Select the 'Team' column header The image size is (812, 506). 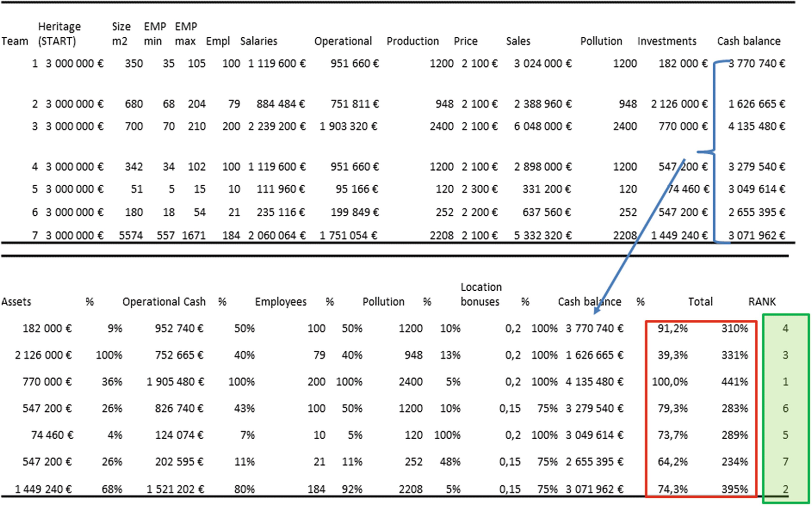point(15,41)
